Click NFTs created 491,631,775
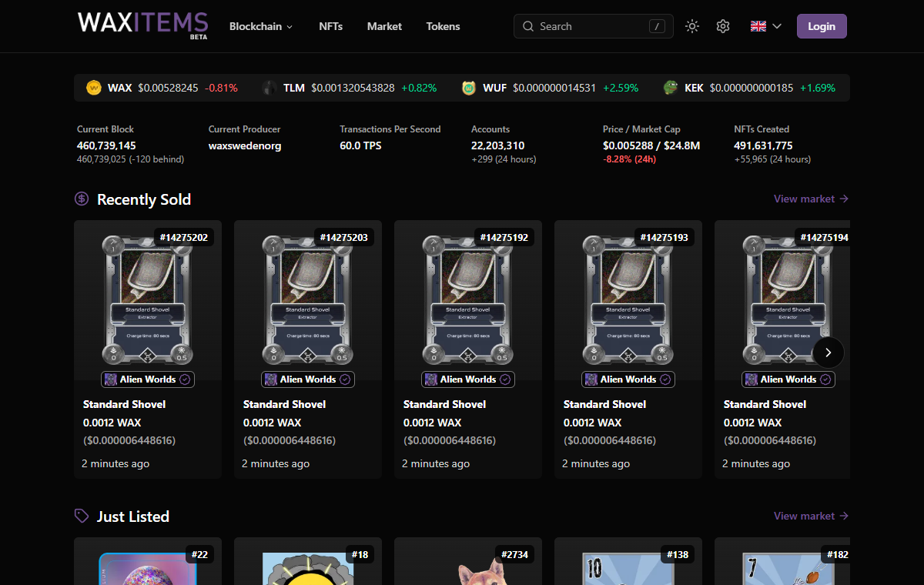924x585 pixels. pos(763,145)
